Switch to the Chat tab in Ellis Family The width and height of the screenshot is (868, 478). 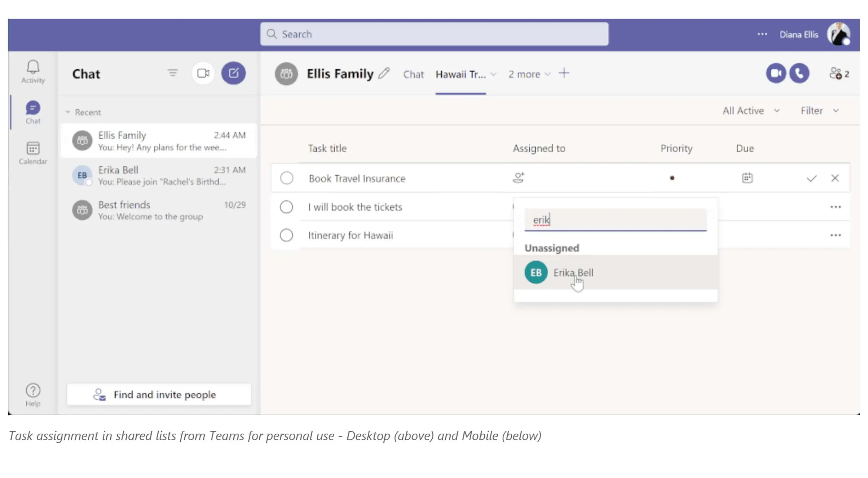(x=412, y=74)
